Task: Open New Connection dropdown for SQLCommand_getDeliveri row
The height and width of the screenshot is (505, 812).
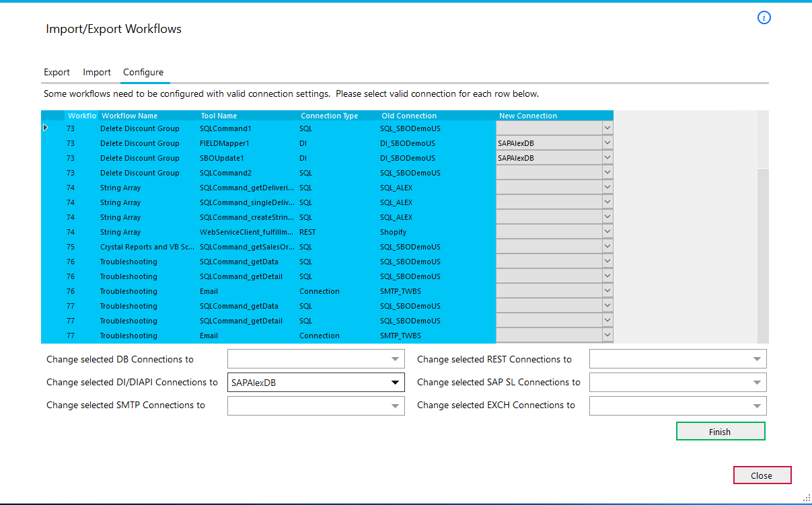Action: pyautogui.click(x=607, y=187)
